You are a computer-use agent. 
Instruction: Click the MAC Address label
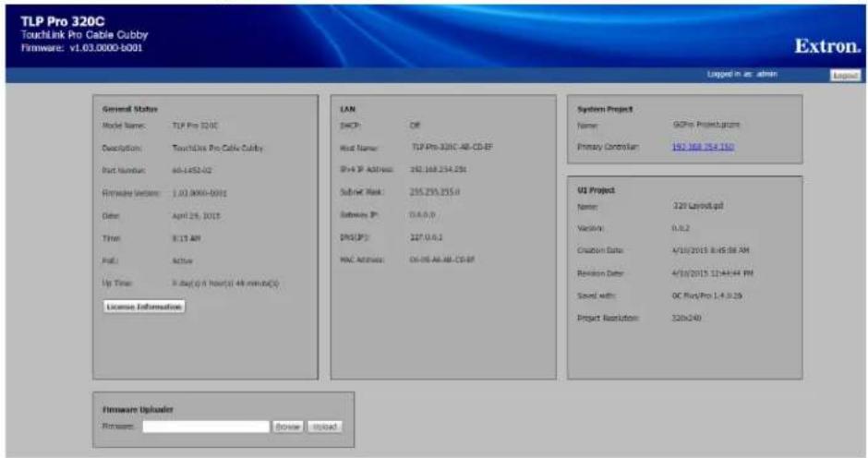point(362,259)
